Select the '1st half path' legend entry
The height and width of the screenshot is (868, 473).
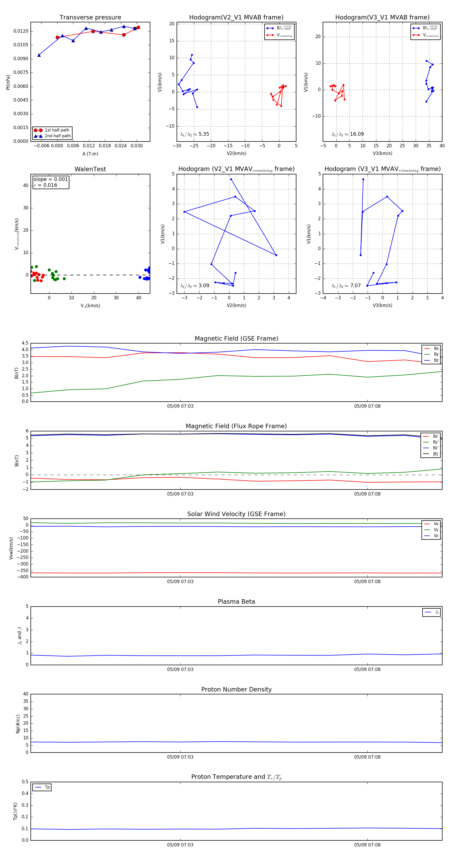[52, 130]
